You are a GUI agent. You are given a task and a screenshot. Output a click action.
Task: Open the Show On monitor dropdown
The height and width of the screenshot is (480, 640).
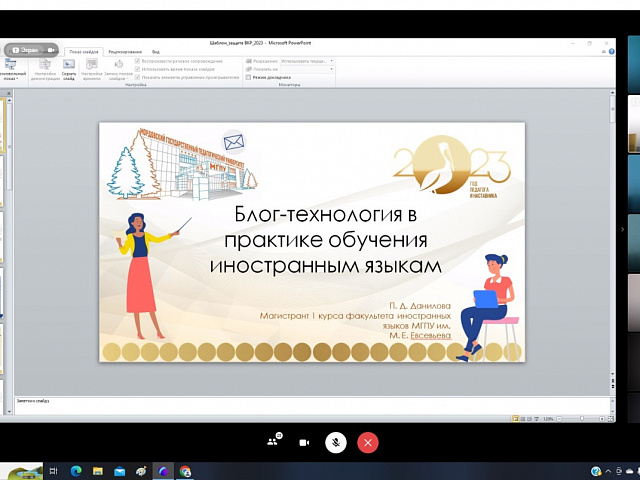pyautogui.click(x=307, y=69)
